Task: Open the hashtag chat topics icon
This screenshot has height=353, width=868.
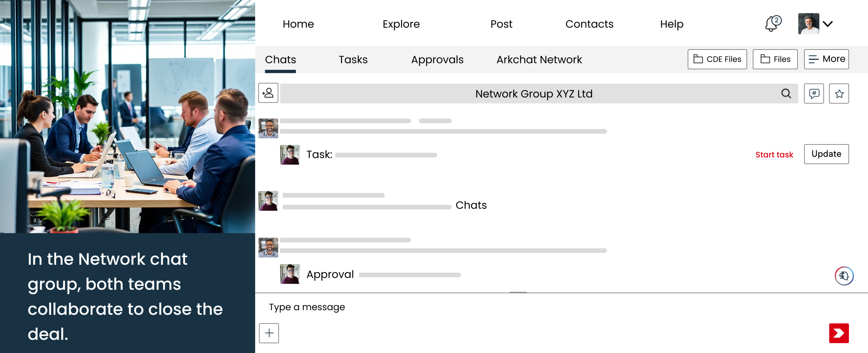Action: (x=814, y=93)
